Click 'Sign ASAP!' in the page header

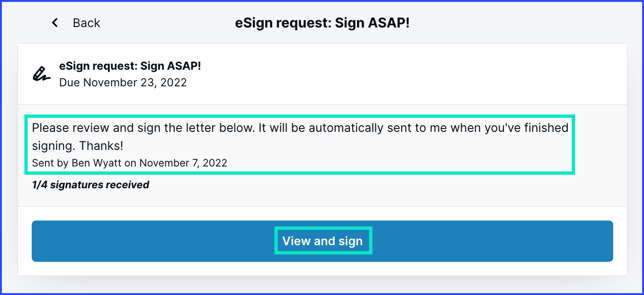coord(372,23)
